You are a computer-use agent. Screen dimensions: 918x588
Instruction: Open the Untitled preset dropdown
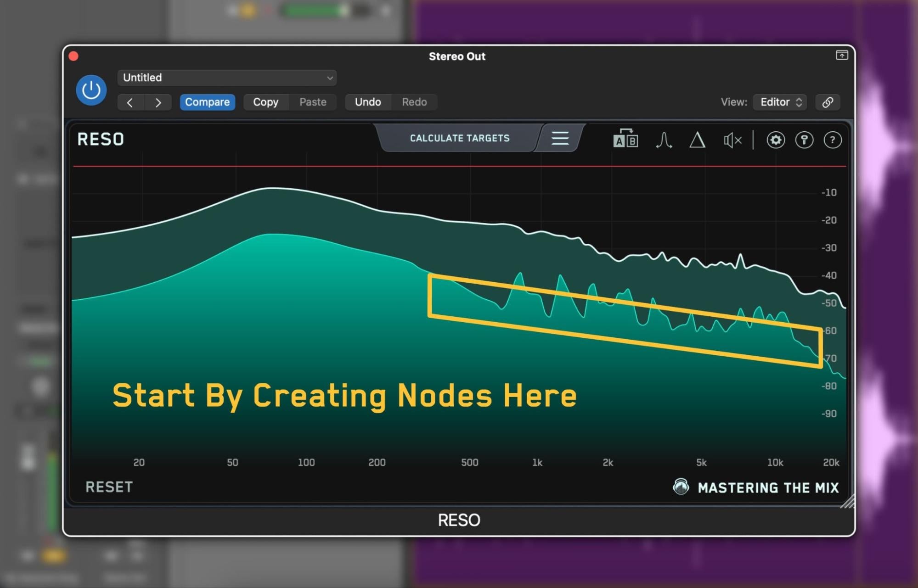[227, 78]
